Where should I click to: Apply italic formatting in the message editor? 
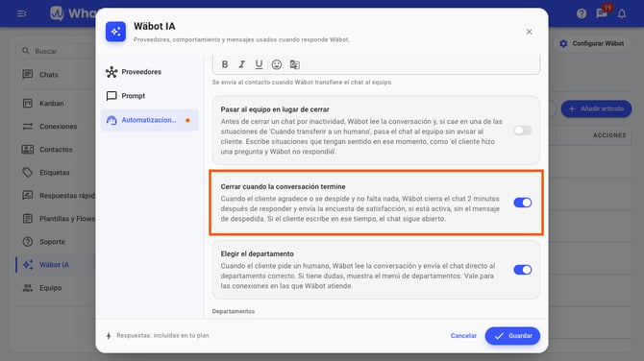pyautogui.click(x=242, y=64)
